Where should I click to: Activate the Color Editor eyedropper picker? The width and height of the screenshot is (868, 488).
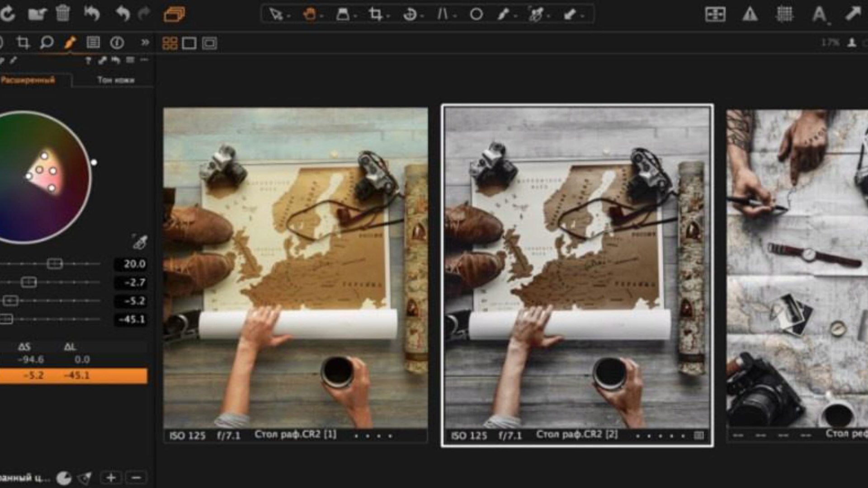click(x=140, y=242)
